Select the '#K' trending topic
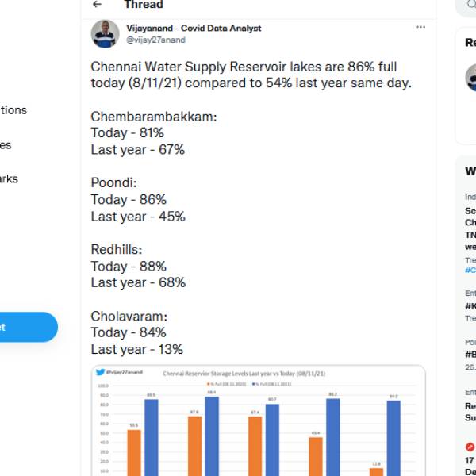 coord(470,306)
